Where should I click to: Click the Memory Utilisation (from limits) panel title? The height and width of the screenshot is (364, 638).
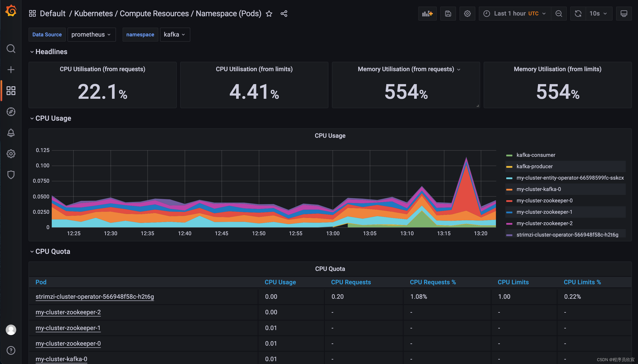pyautogui.click(x=558, y=69)
